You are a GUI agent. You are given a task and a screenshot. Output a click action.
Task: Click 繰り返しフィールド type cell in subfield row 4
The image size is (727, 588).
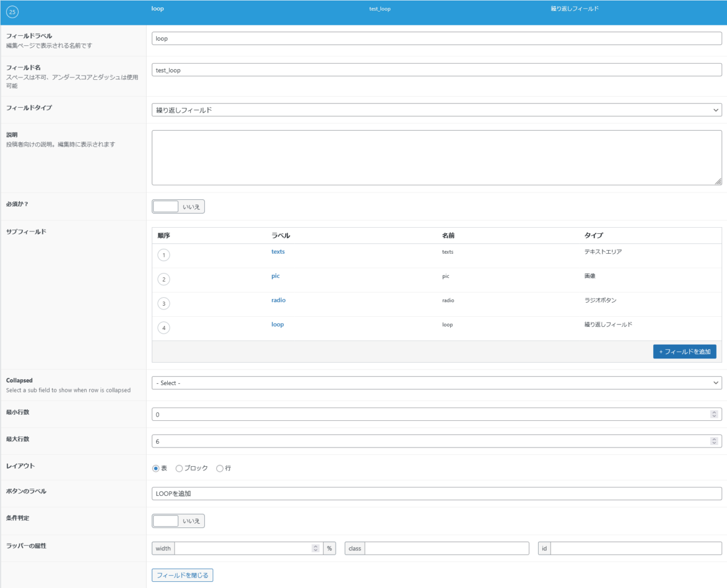(x=608, y=325)
